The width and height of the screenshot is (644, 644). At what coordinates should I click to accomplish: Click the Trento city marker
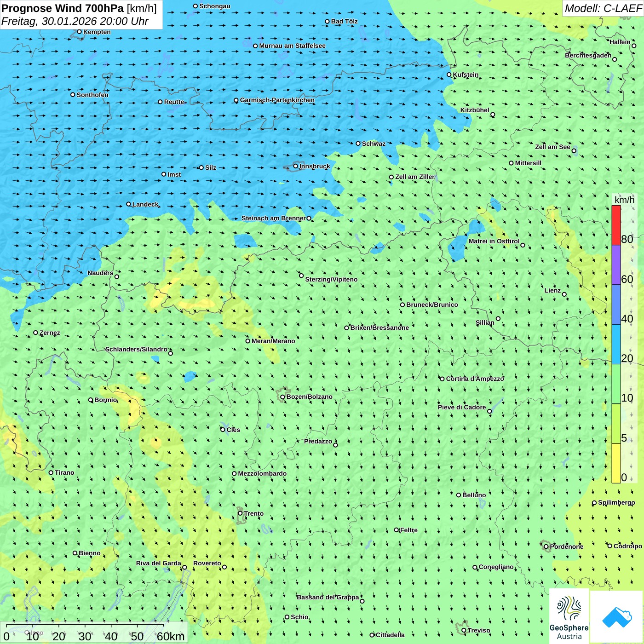(x=240, y=513)
